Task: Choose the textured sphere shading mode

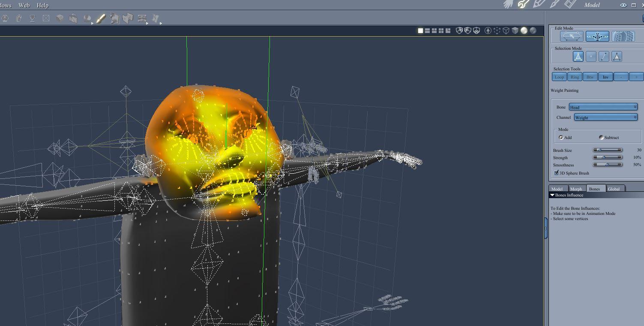Action: click(533, 30)
